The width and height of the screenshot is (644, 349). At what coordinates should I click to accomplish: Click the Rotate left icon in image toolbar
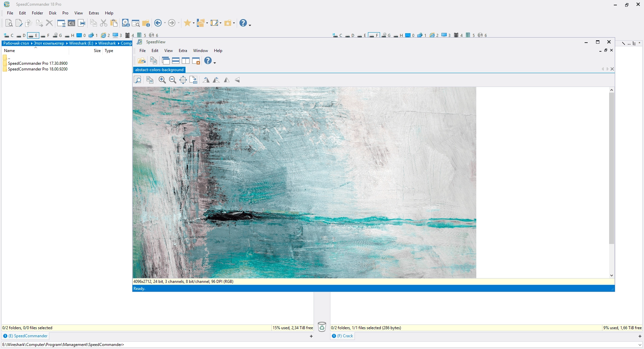pos(216,80)
